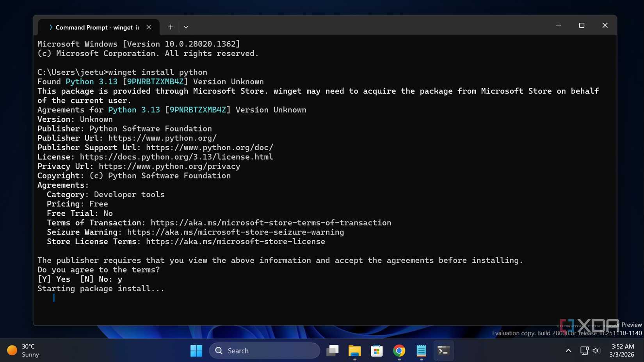This screenshot has width=644, height=362.
Task: Select the Command Prompt - winget tab
Action: (x=99, y=27)
